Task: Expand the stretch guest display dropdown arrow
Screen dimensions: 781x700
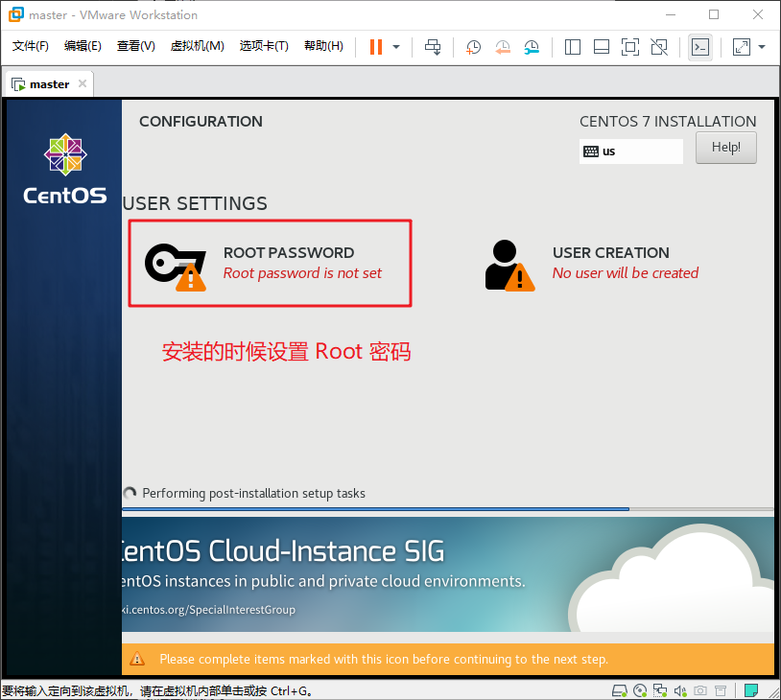Action: coord(762,47)
